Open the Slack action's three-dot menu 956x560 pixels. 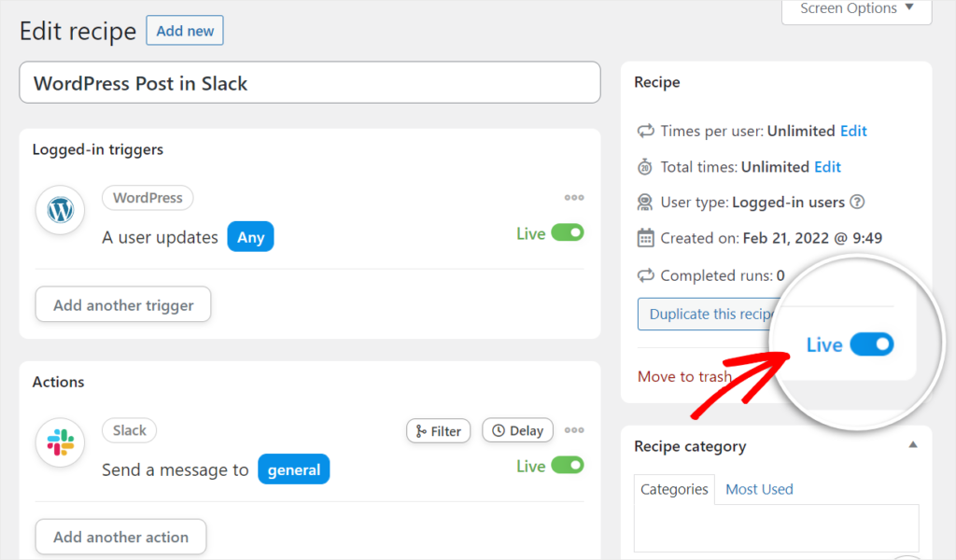coord(574,430)
